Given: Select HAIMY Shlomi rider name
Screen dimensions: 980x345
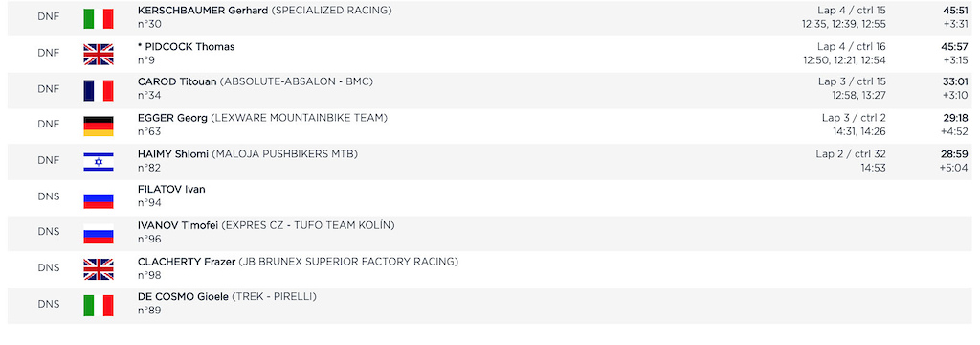Looking at the screenshot, I should click(x=173, y=154).
